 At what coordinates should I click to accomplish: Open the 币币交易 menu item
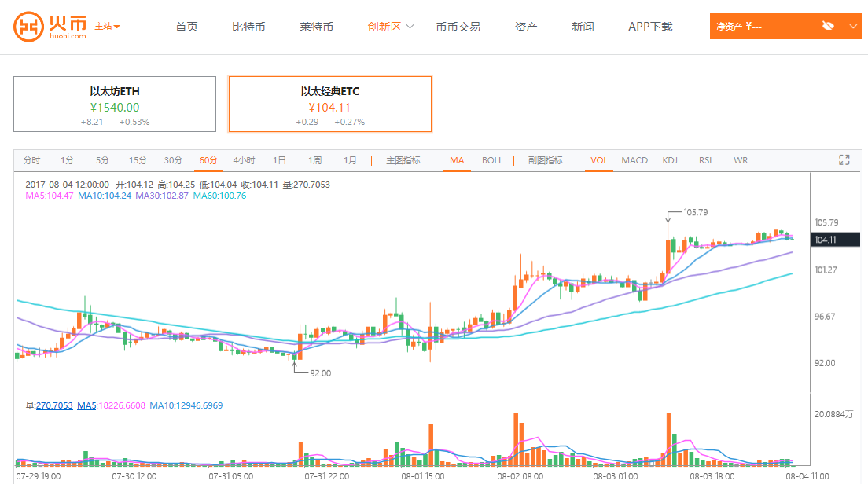tap(458, 27)
